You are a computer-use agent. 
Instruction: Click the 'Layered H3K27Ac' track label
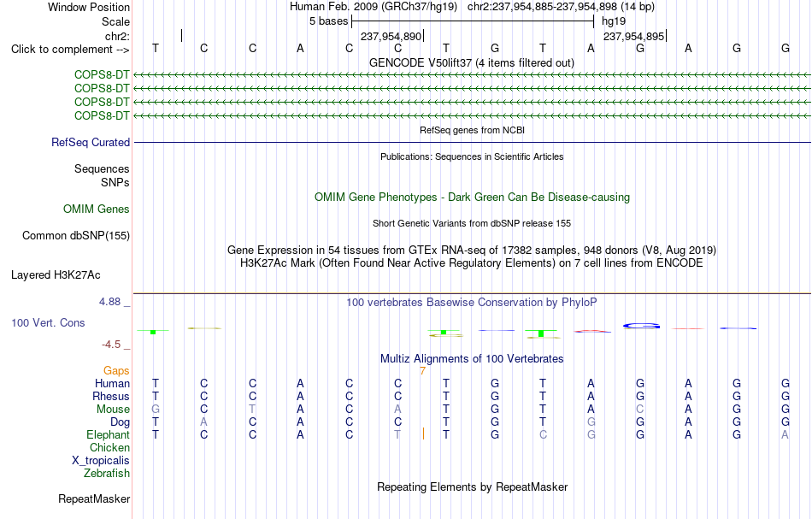(56, 275)
